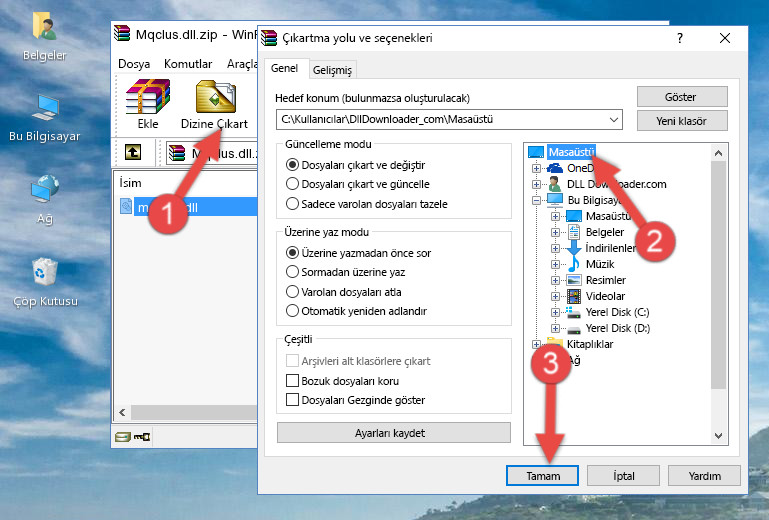Open help with the Yardım button
769x520 pixels.
click(x=704, y=476)
